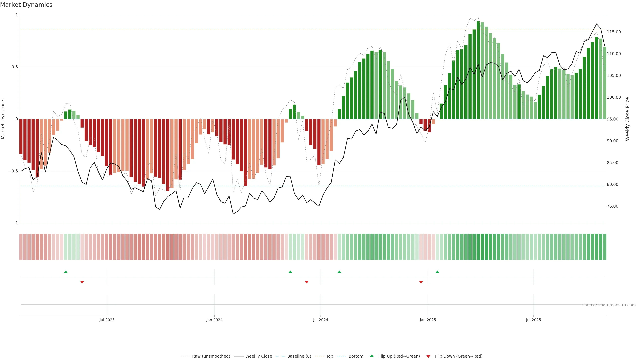This screenshot has width=644, height=362.
Task: Click the flip-up marker just after Jul 2024
Action: 339,272
